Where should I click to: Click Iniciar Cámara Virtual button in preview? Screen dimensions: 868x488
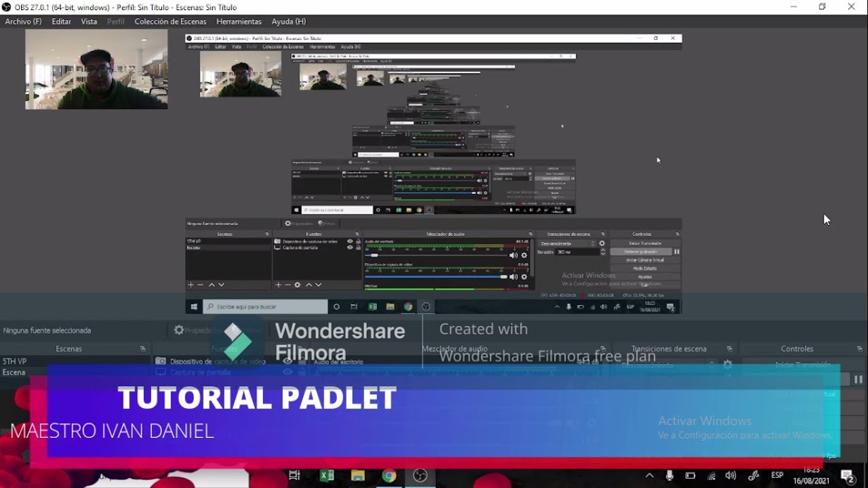(x=645, y=260)
